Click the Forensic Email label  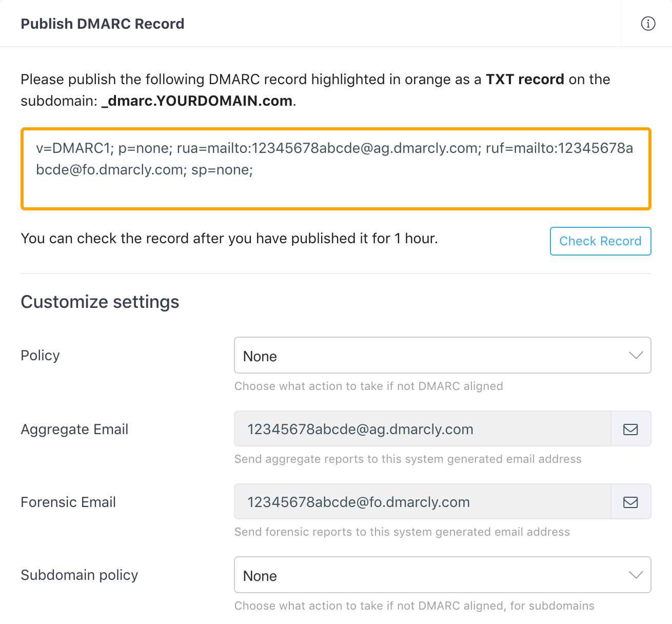coord(68,502)
